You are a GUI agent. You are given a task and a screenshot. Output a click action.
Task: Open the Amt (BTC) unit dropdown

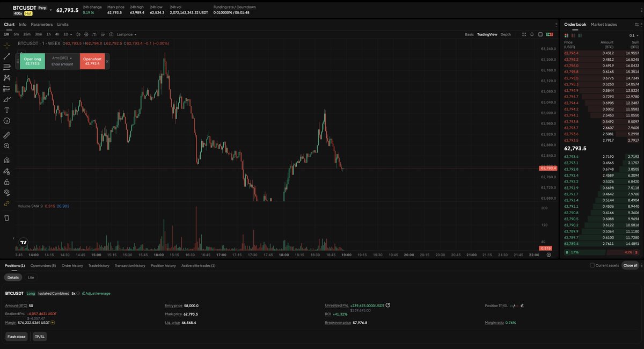point(62,58)
